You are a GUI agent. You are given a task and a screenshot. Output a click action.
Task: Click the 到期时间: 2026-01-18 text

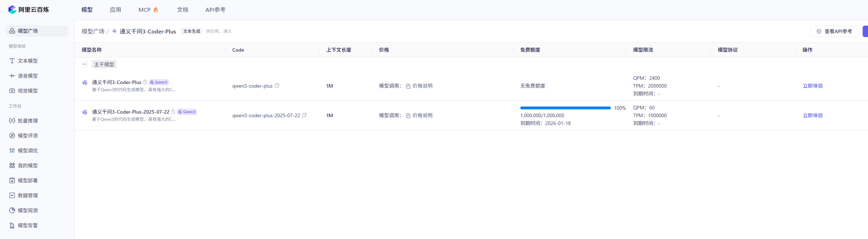[545, 123]
